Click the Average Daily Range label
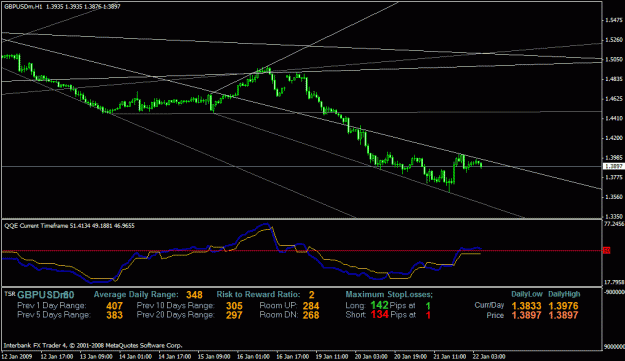Viewport: 625px width, 361px height. click(x=136, y=294)
